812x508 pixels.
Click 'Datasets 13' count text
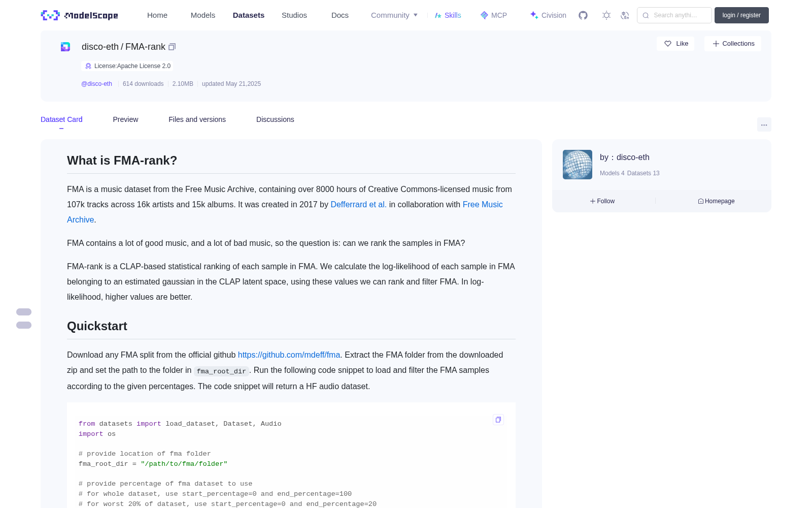click(644, 173)
